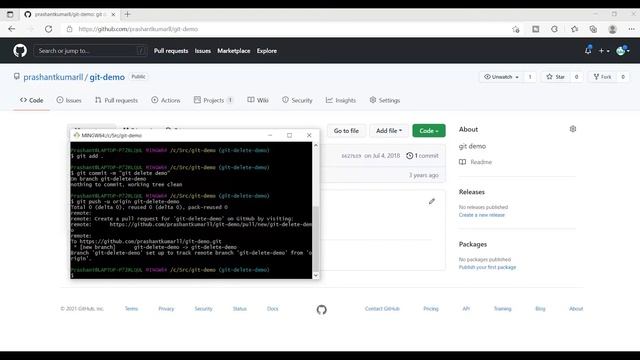This screenshot has width=640, height=360.
Task: Click Create a new release link
Action: tap(482, 215)
